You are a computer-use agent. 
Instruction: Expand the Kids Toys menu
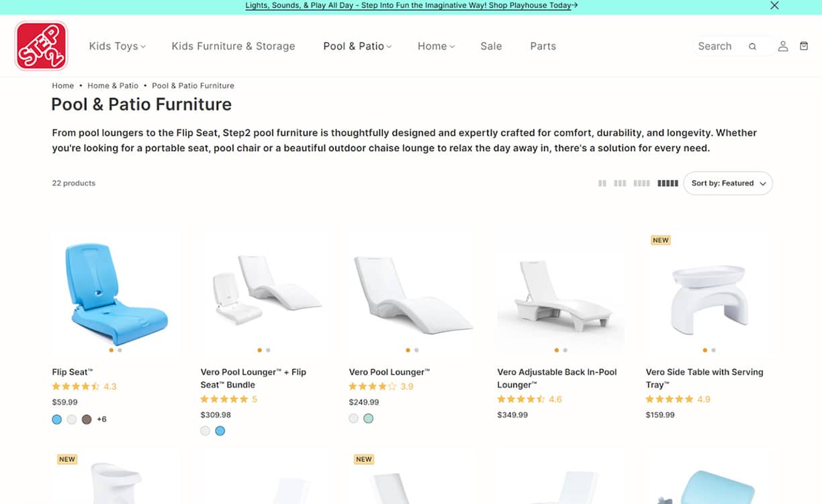(117, 46)
